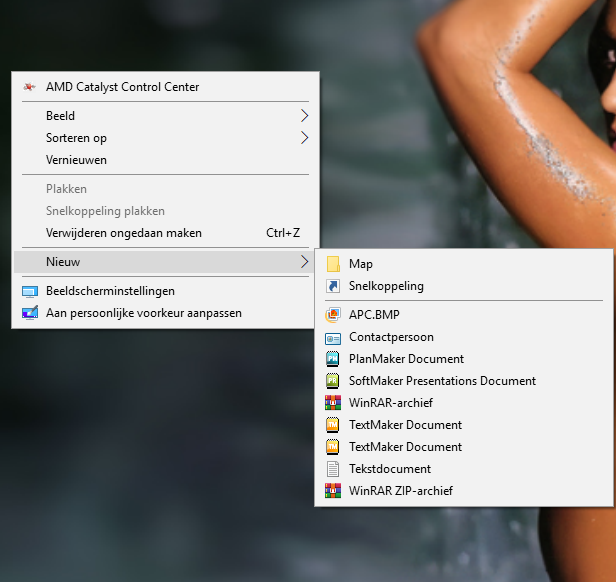616x582 pixels.
Task: Create a new APC.BMP file
Action: pos(375,315)
